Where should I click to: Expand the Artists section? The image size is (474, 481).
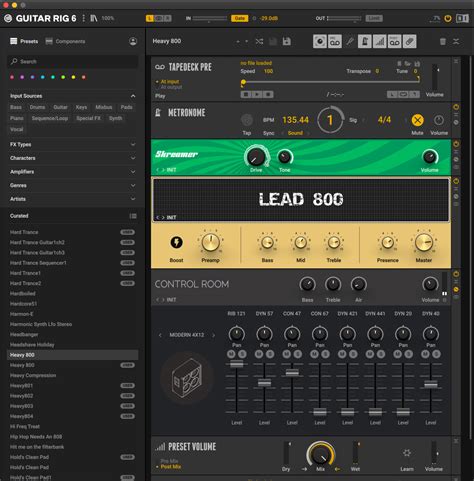133,199
